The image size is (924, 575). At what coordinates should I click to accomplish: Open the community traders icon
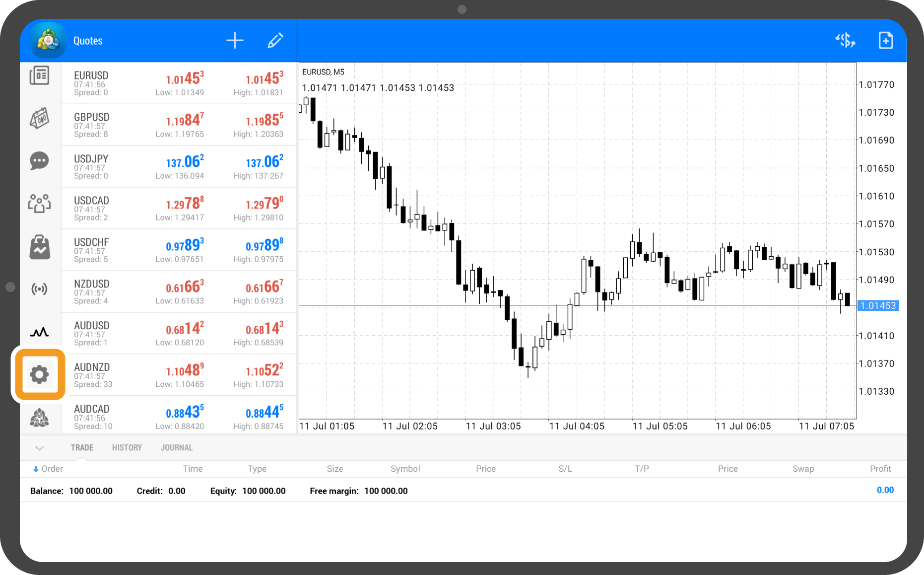pyautogui.click(x=39, y=204)
